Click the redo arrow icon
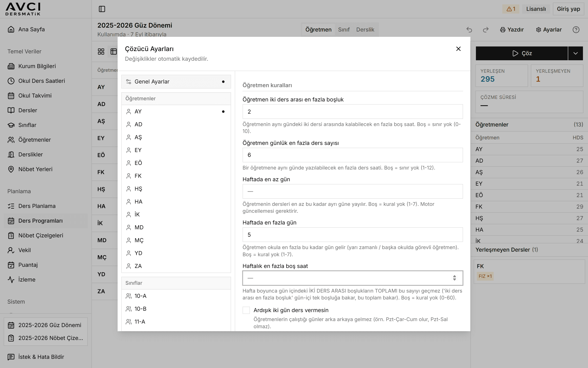 pos(486,30)
